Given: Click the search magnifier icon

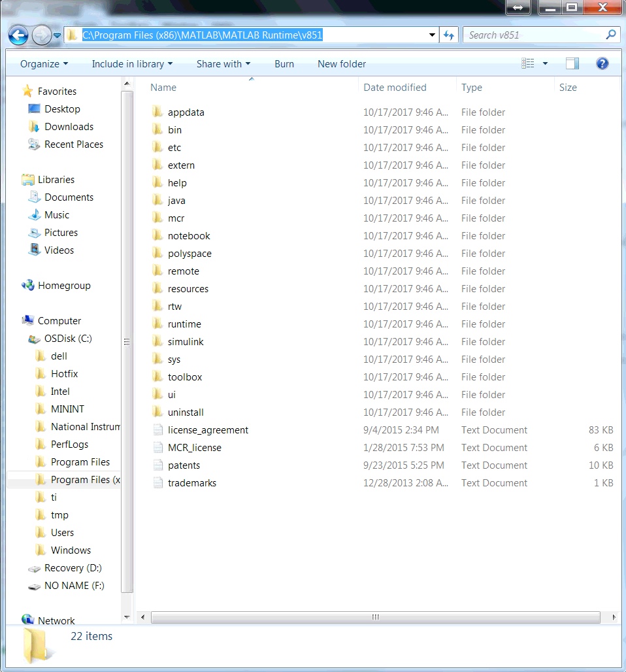Looking at the screenshot, I should [x=611, y=35].
